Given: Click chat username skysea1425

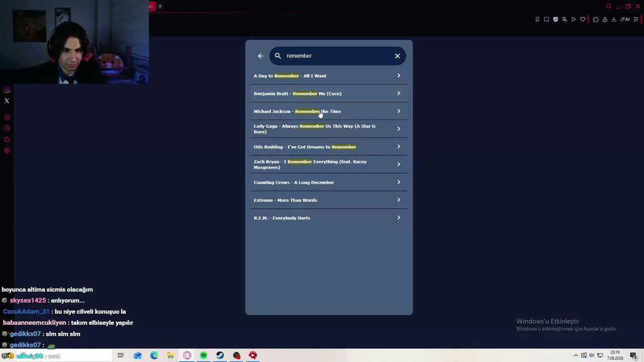Looking at the screenshot, I should click(x=28, y=300).
